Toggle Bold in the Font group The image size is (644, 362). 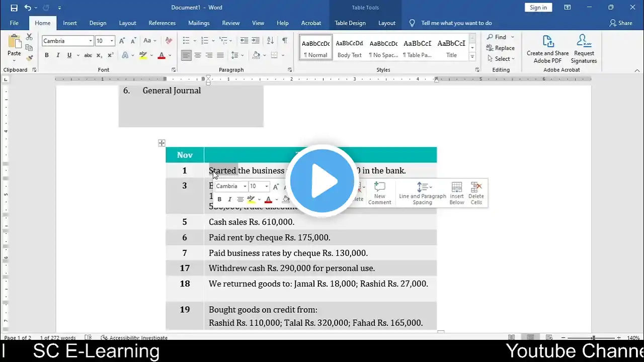coord(47,55)
